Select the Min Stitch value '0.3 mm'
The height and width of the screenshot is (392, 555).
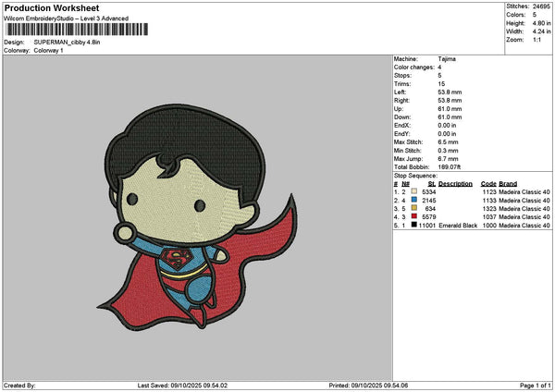tap(448, 151)
